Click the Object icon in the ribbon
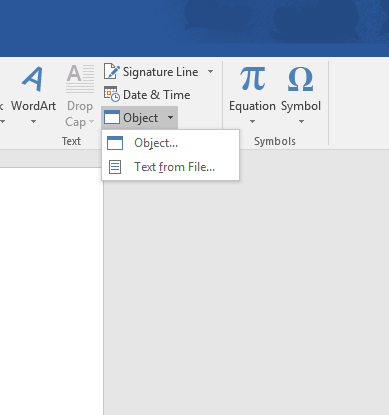The image size is (389, 415). coord(112,117)
